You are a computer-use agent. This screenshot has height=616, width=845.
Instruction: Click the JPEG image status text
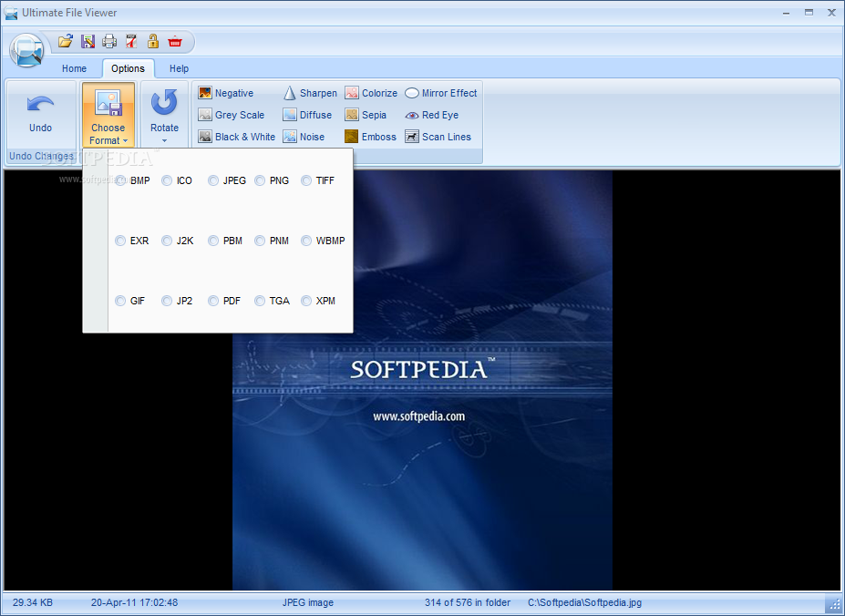point(308,602)
